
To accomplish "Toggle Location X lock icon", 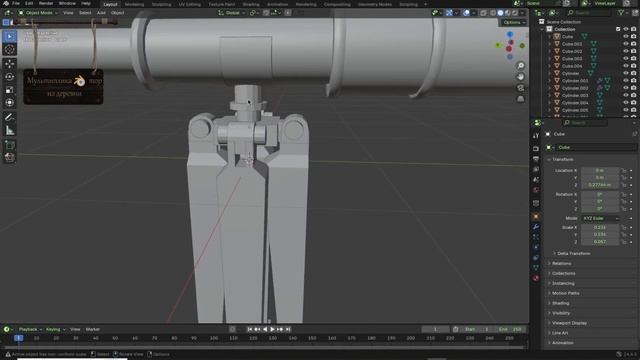I will pyautogui.click(x=624, y=171).
